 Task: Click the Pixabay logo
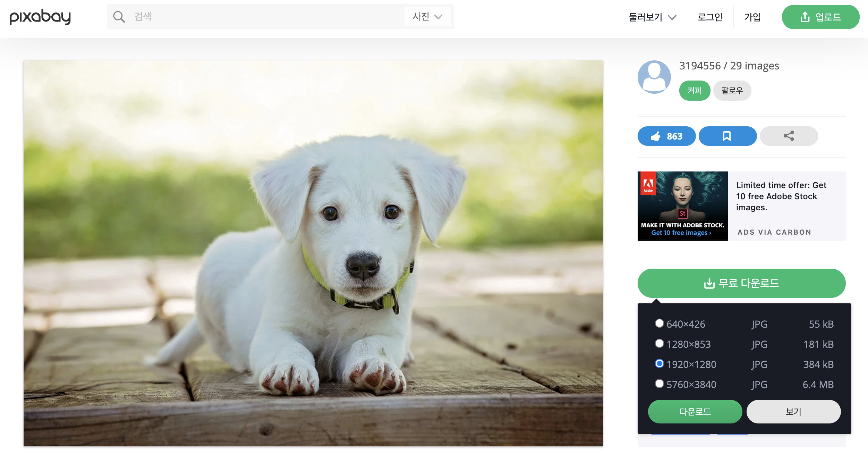pyautogui.click(x=40, y=17)
